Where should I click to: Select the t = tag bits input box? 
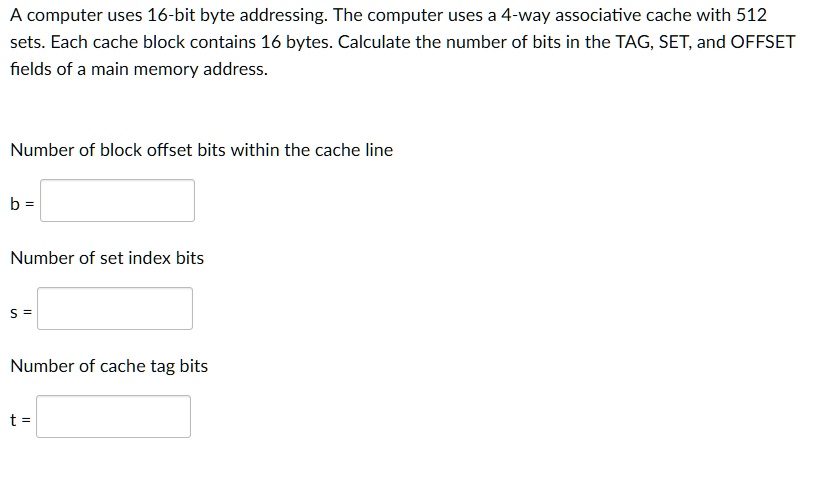pos(113,416)
